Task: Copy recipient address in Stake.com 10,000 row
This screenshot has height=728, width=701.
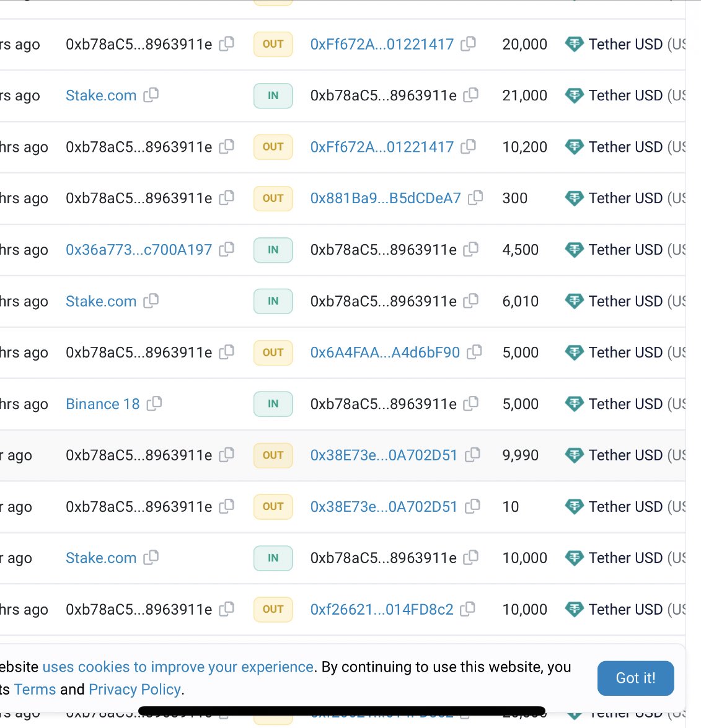Action: tap(470, 557)
